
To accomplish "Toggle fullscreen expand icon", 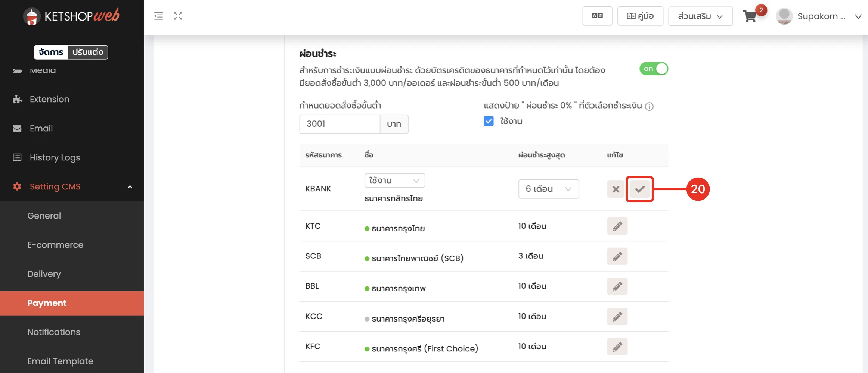I will (178, 16).
